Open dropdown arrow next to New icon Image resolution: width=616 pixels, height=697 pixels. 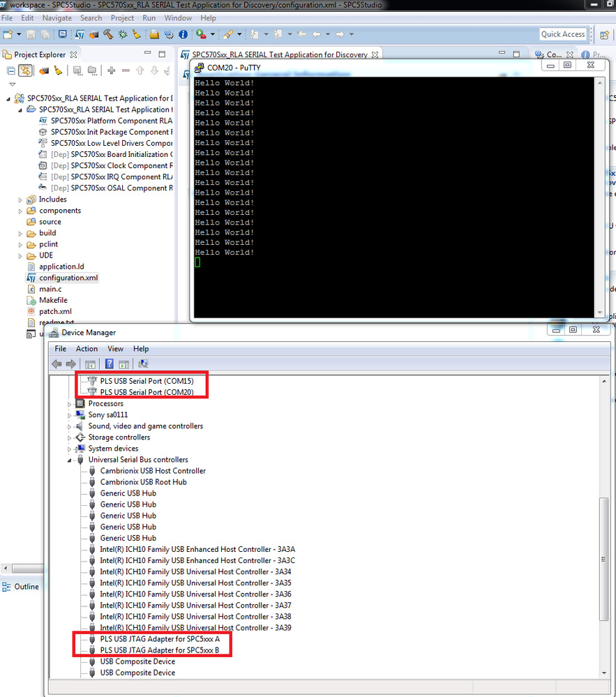click(19, 34)
